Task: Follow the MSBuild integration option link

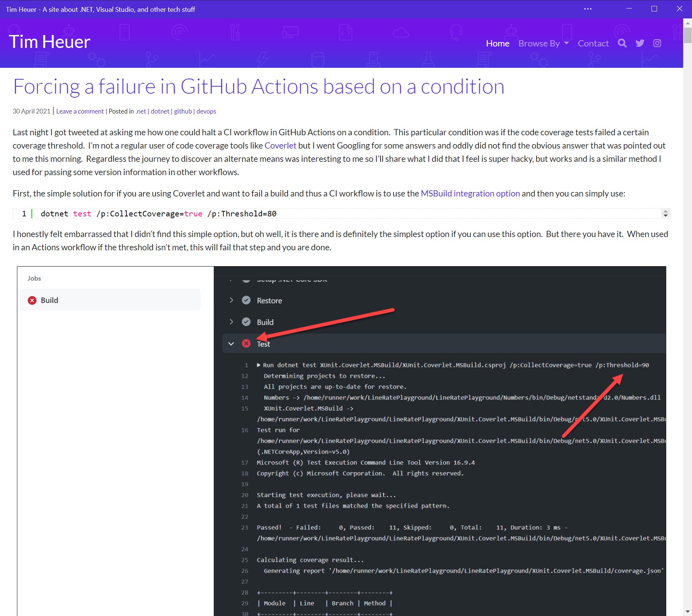Action: point(470,194)
